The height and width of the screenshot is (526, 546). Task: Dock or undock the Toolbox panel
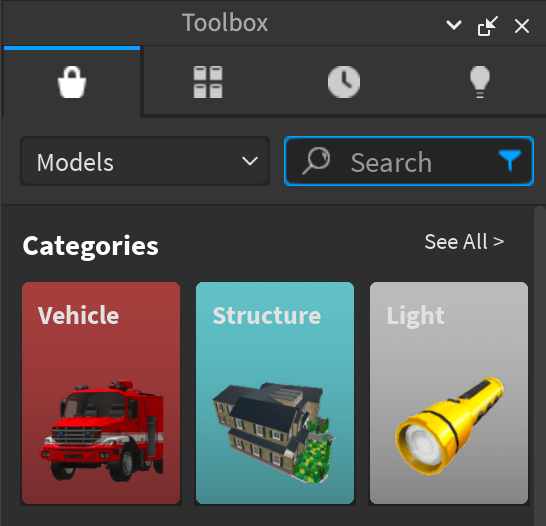point(488,25)
